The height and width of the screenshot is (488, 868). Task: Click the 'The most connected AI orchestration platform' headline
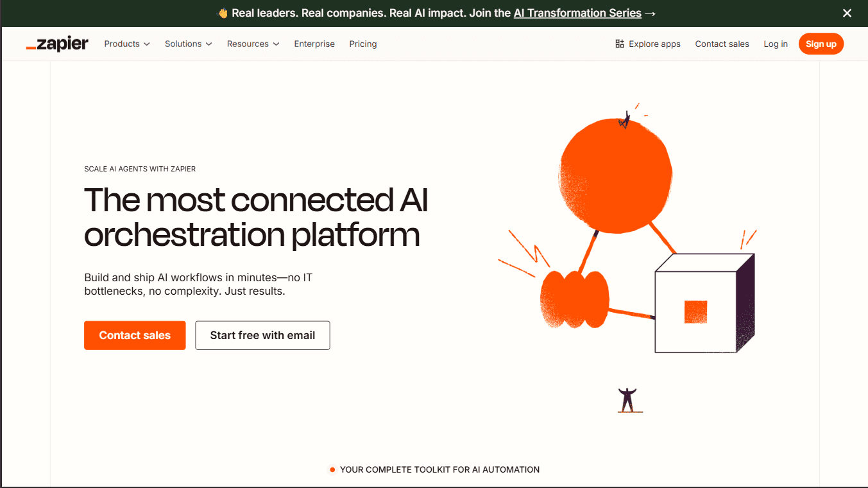click(256, 216)
